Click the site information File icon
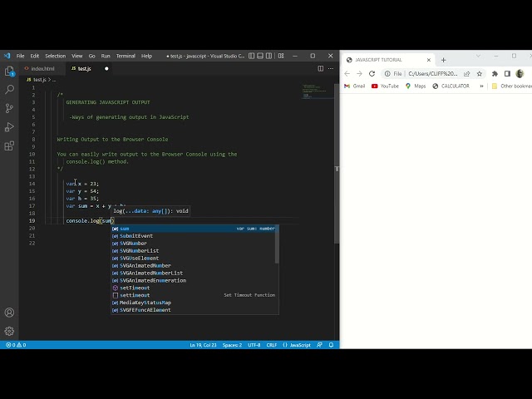The width and height of the screenshot is (532, 399). 393,74
